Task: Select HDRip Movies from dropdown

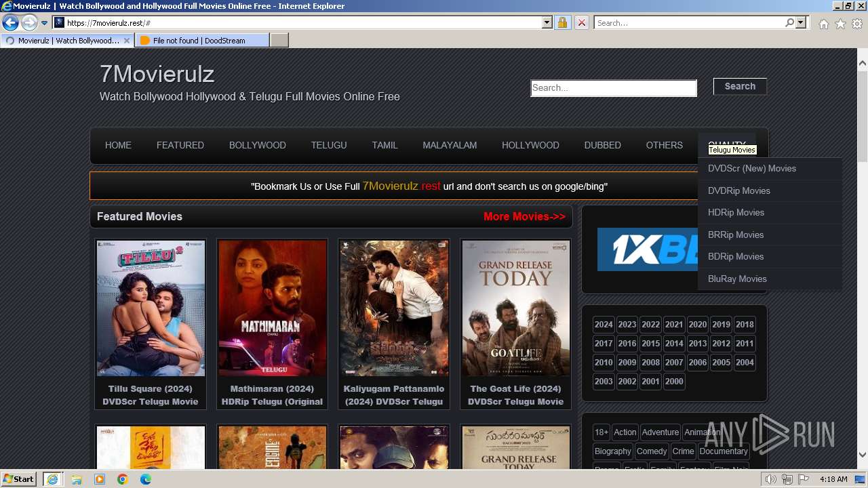Action: pos(770,213)
